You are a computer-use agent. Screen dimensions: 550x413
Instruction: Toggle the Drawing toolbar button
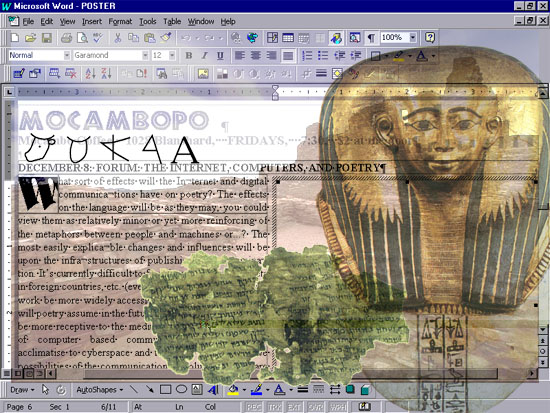coord(336,38)
